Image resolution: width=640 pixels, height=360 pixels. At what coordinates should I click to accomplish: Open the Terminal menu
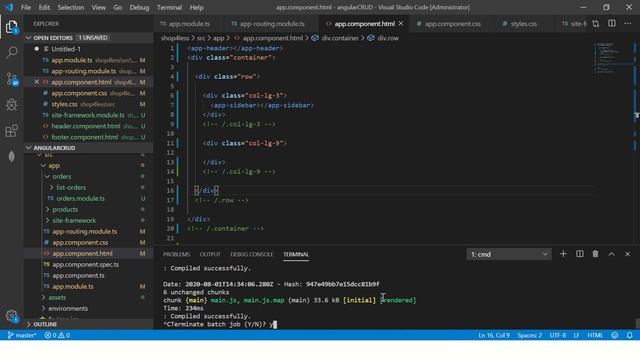(169, 7)
